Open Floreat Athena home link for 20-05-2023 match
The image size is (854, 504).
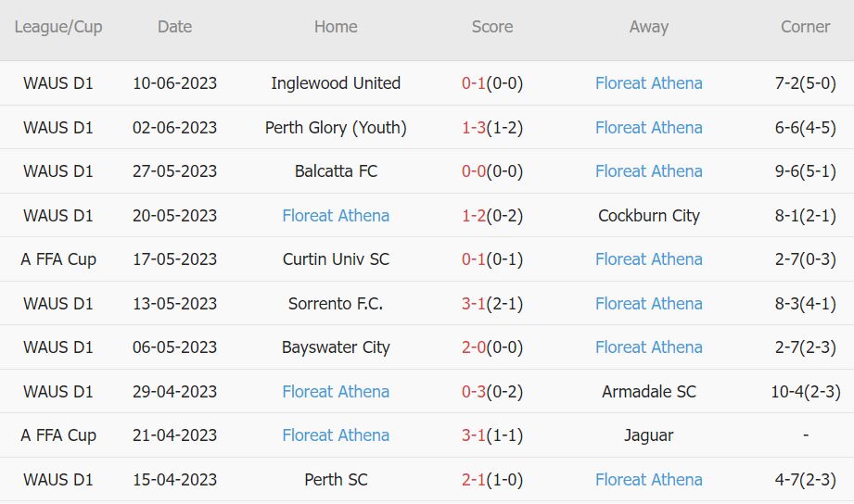tap(336, 216)
